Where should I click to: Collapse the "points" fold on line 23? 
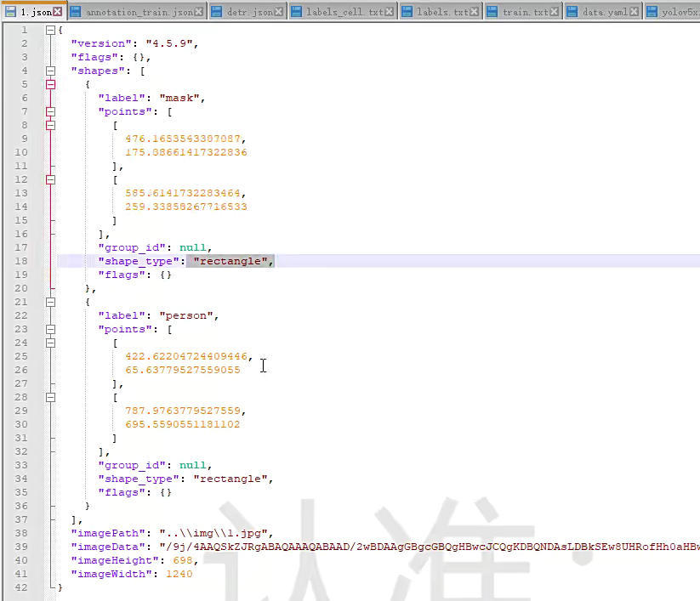click(50, 329)
